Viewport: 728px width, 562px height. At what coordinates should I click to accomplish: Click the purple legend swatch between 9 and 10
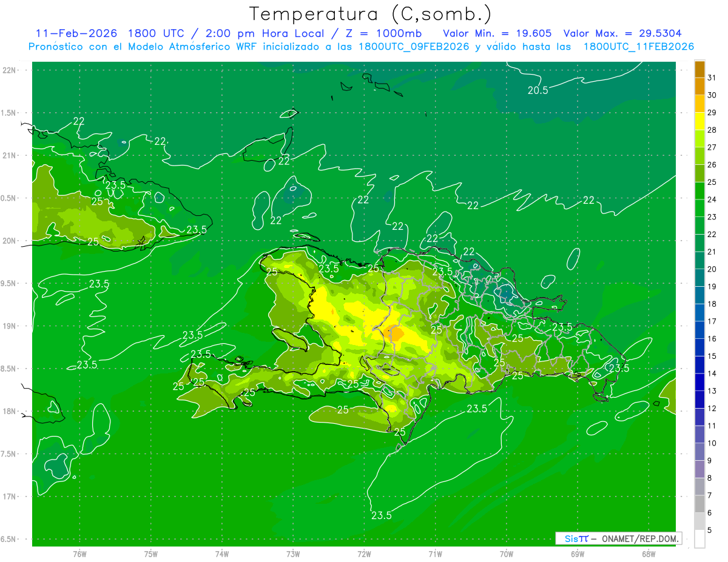pyautogui.click(x=700, y=452)
